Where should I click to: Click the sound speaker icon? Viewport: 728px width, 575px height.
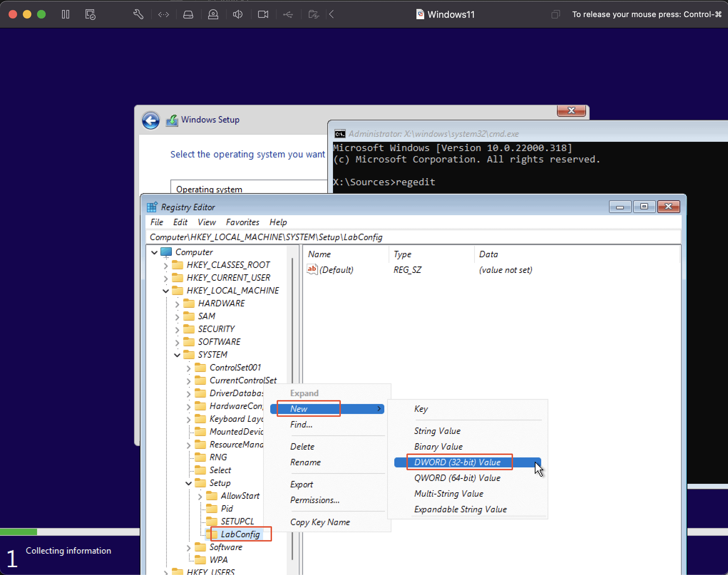(x=238, y=14)
